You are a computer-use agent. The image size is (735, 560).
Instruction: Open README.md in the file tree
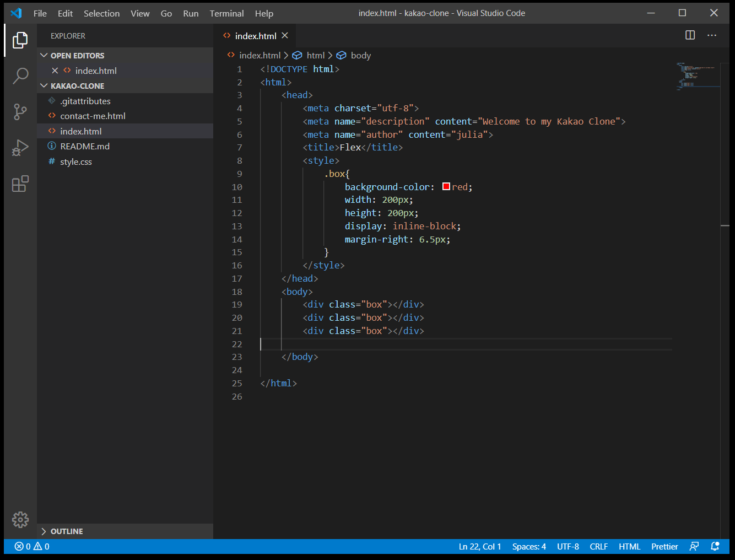tap(125, 146)
